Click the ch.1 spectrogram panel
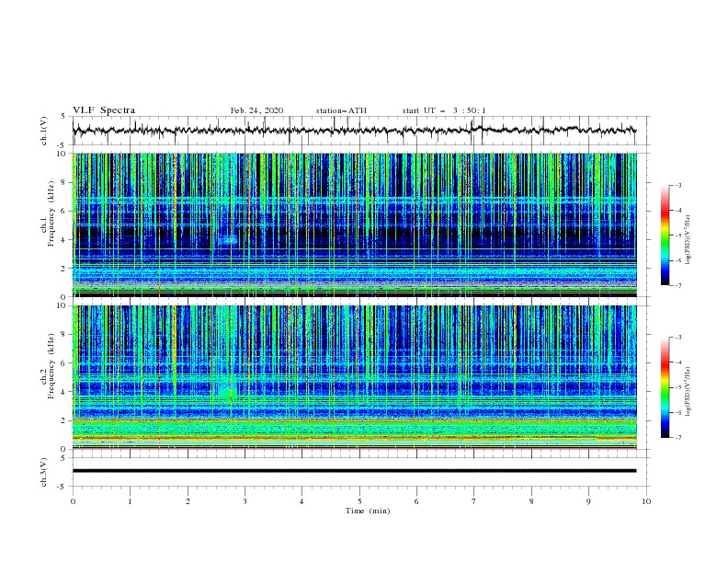Viewport: 728px width, 563px height. click(354, 224)
